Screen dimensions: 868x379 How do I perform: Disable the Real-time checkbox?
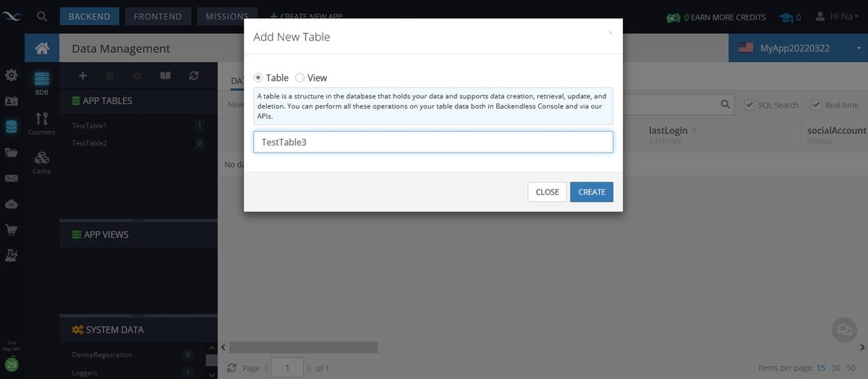(817, 105)
